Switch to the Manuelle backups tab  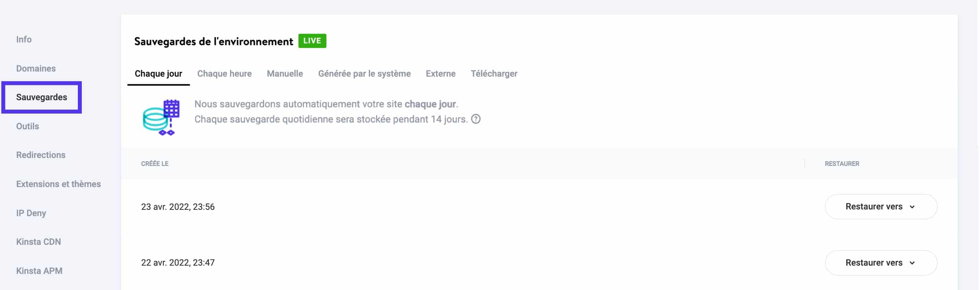(285, 73)
